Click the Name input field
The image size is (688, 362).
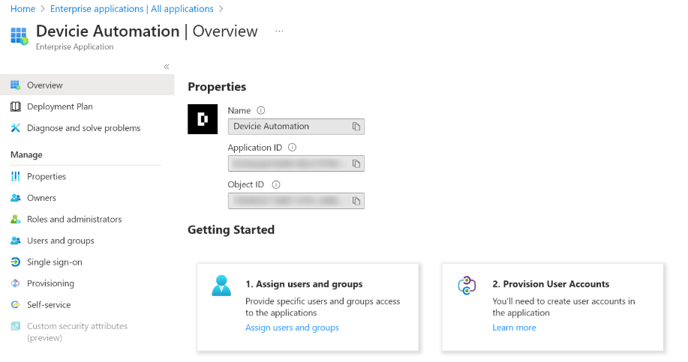pos(296,126)
